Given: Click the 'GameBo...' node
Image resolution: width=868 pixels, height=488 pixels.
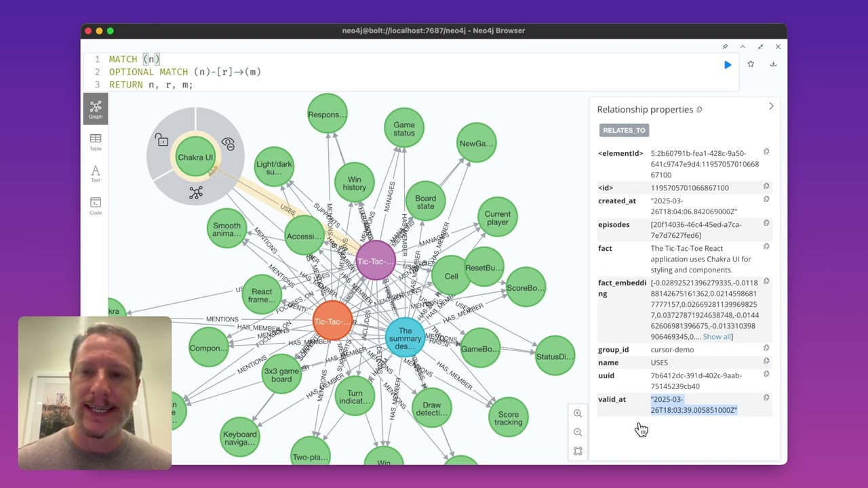Looking at the screenshot, I should [480, 349].
